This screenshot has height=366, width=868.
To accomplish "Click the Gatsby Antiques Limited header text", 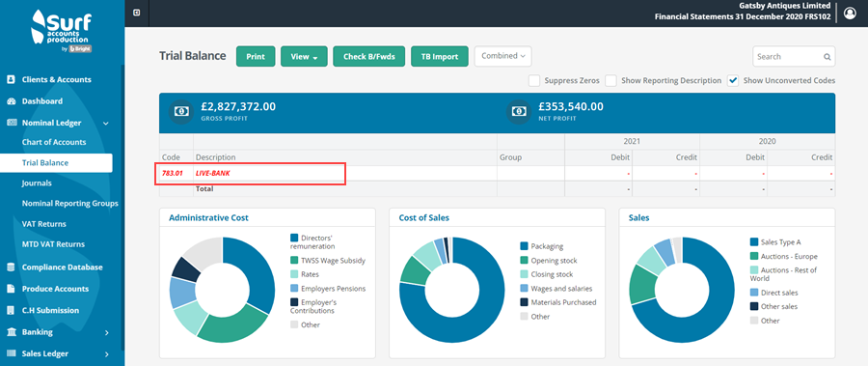I will [785, 6].
